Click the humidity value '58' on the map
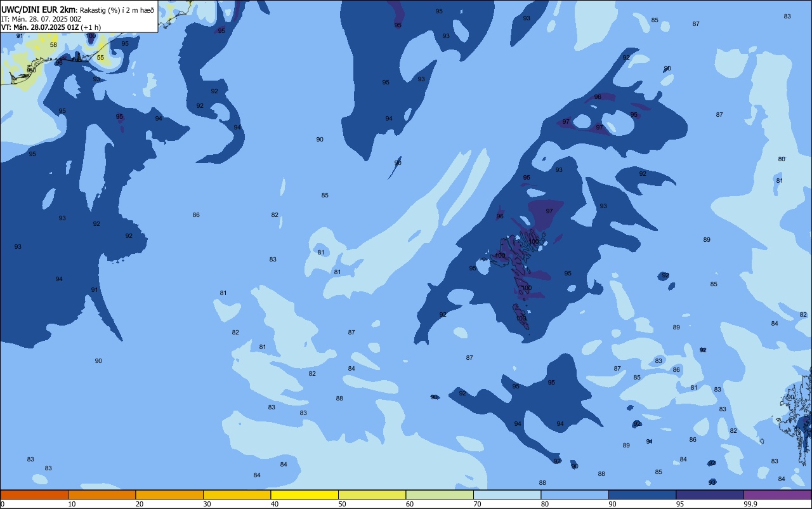Screen dimensions: 812x509 53,45
